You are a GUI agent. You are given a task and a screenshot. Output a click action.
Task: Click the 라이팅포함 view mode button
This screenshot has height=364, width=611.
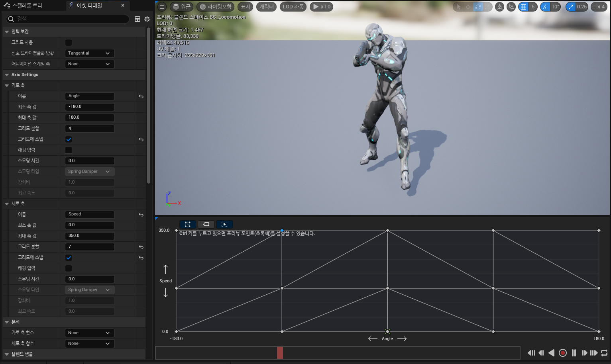(x=215, y=7)
